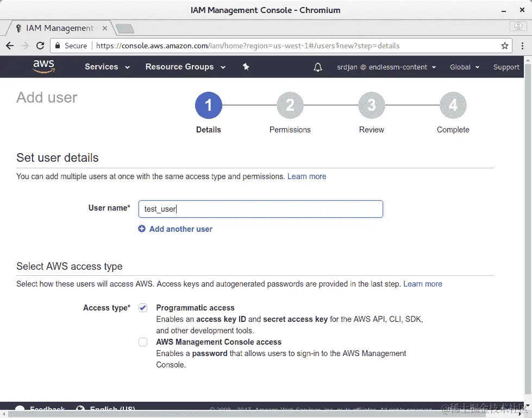Click Learn more under Set user details
This screenshot has width=532, height=418.
(306, 176)
